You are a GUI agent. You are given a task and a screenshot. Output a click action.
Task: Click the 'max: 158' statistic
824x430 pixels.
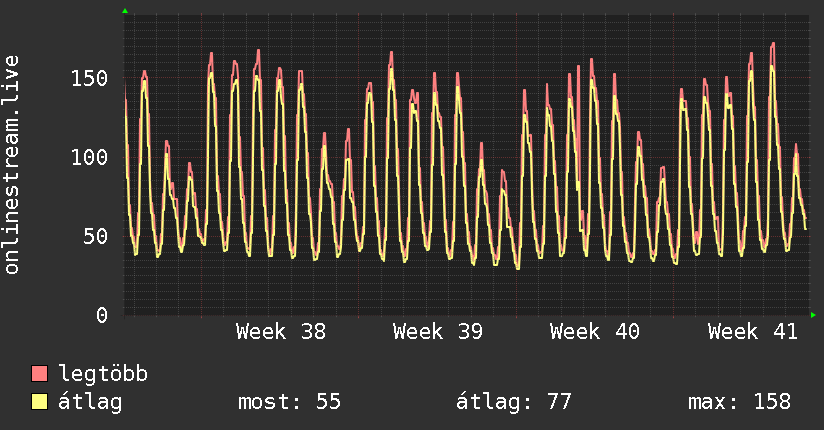(x=739, y=402)
